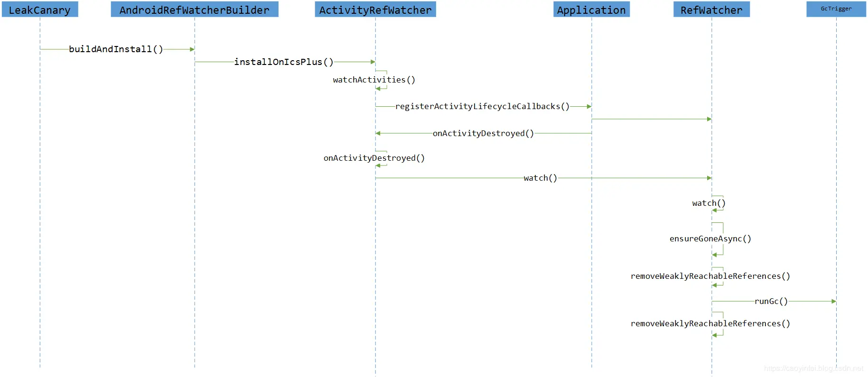Screen dimensions: 868x377
Task: Click the buildAndInstall() message label
Action: coord(116,49)
